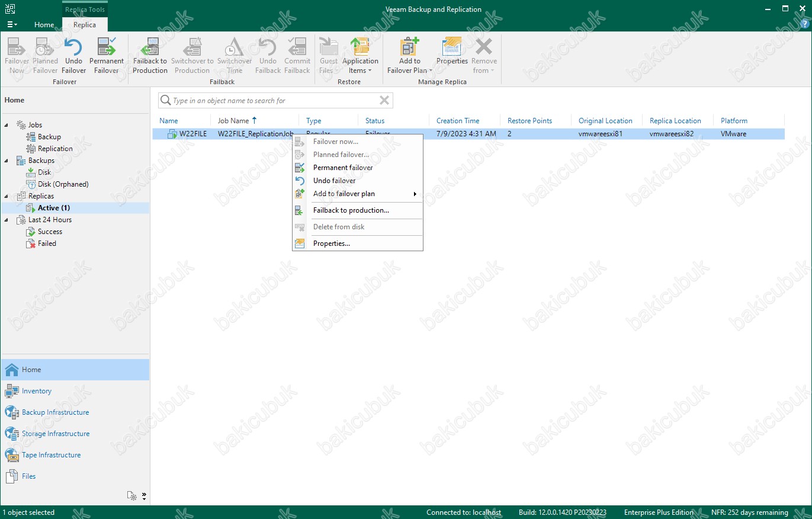Select the W22FILE replica row name
Image resolution: width=812 pixels, height=519 pixels.
[193, 134]
